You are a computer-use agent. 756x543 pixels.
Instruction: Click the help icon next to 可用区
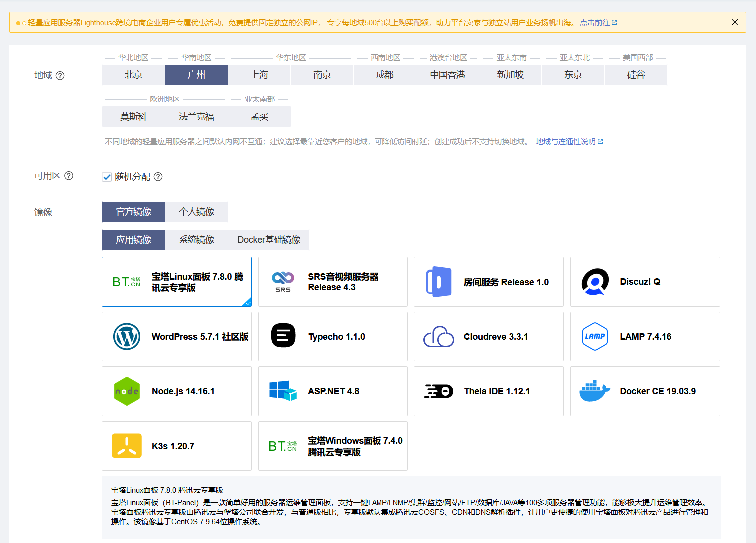point(69,176)
